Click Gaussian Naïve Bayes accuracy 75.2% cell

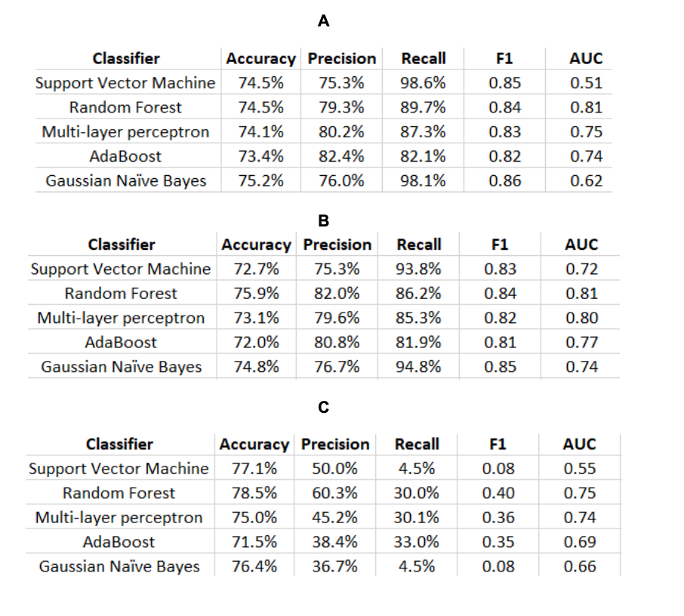click(261, 180)
